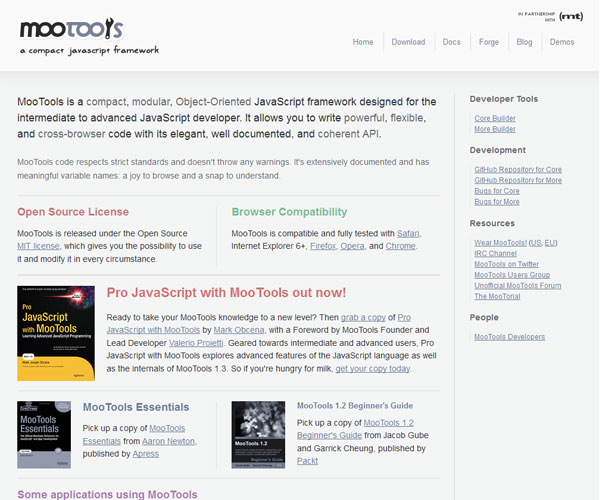Click the Opera browser link
Image resolution: width=600 pixels, height=500 pixels.
pyautogui.click(x=352, y=246)
